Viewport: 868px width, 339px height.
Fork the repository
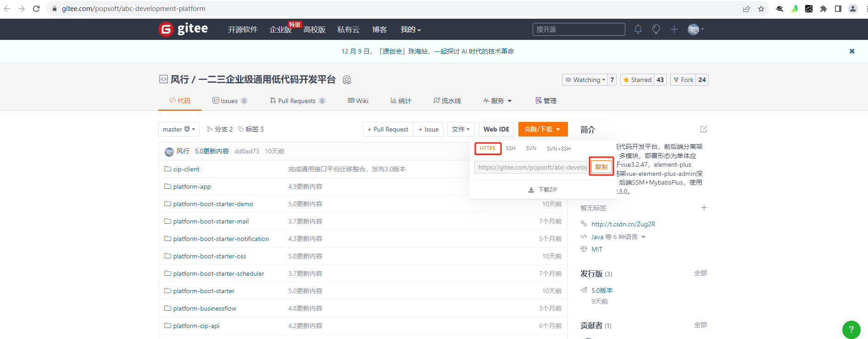(x=683, y=80)
